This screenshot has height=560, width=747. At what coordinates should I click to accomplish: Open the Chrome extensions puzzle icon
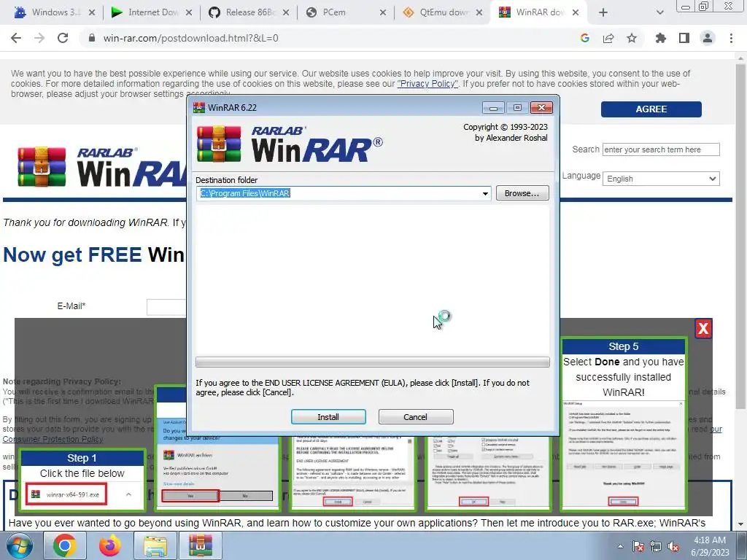(x=661, y=38)
